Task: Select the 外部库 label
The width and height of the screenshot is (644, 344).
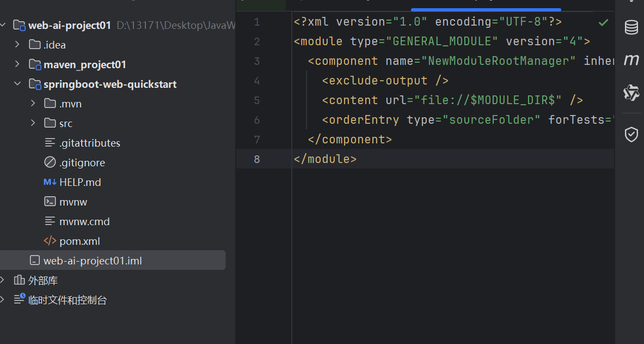Action: tap(42, 281)
